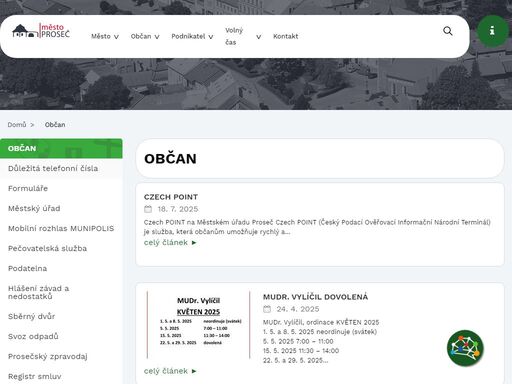512x384 pixels.
Task: Open the green network map round icon
Action: (x=465, y=348)
